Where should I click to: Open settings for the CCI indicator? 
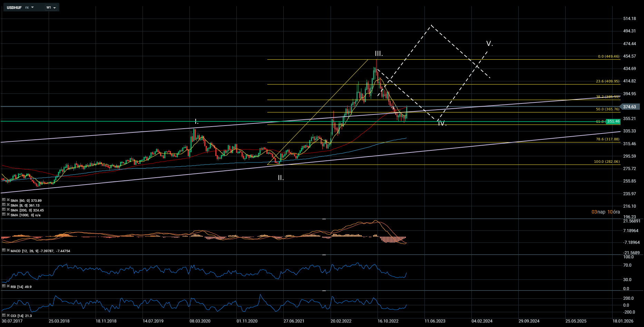click(3, 316)
